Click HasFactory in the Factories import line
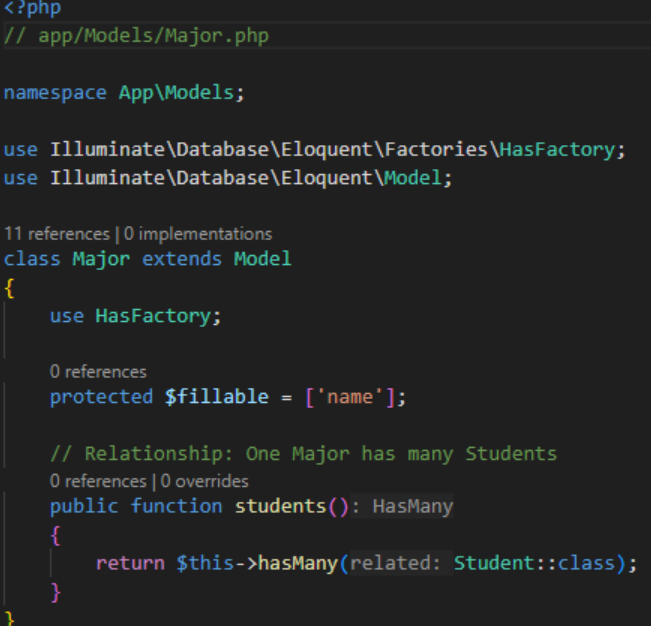Viewport: 651px width, 626px height. tap(556, 150)
